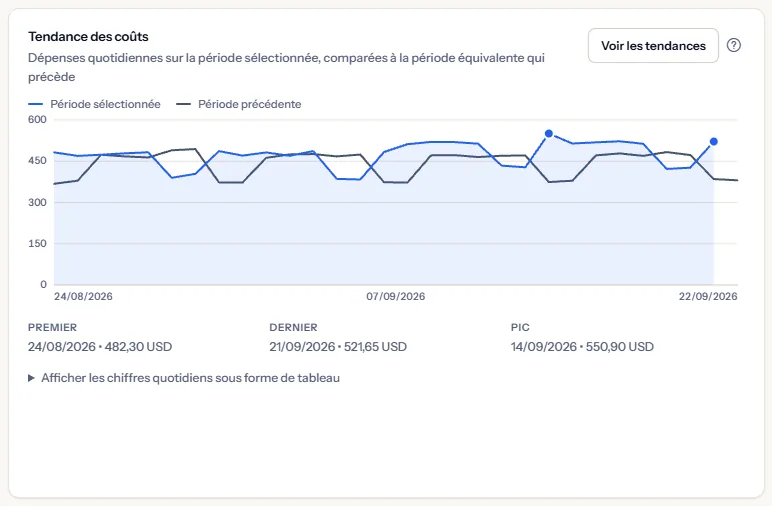Click the 24/08/2026 x-axis label
The width and height of the screenshot is (772, 506).
coord(83,296)
